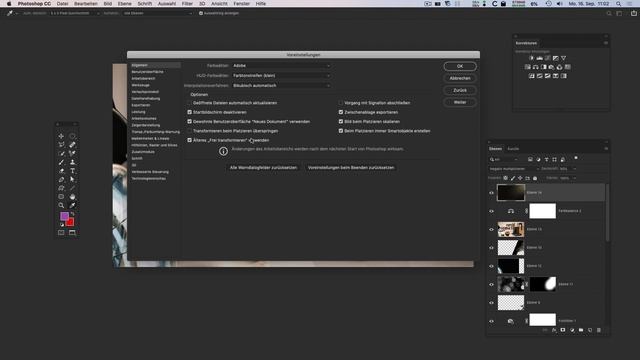The image size is (640, 360).
Task: Swap foreground and background colors
Action: [73, 213]
